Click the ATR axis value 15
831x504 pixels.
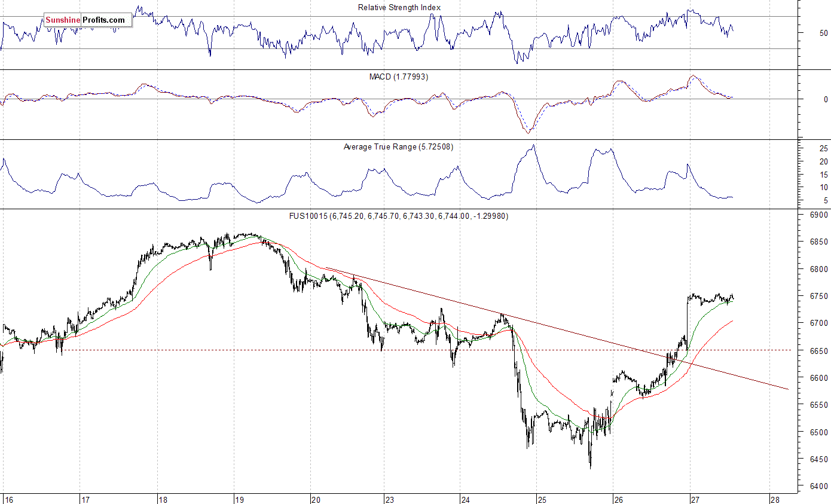pos(824,175)
